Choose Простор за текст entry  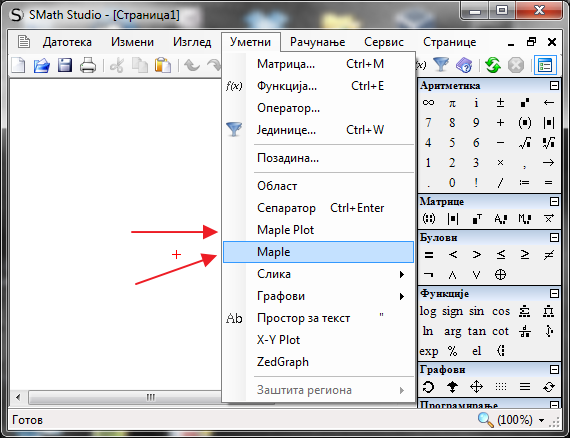coord(318,318)
